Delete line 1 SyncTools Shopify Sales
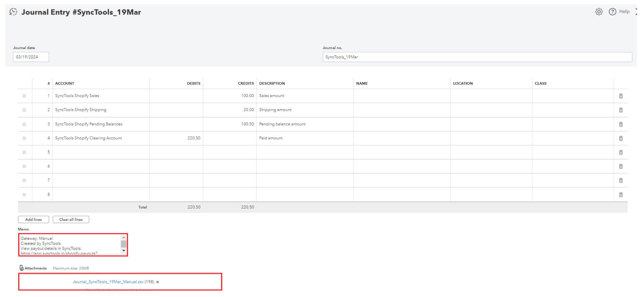This screenshot has height=297, width=644. [621, 96]
